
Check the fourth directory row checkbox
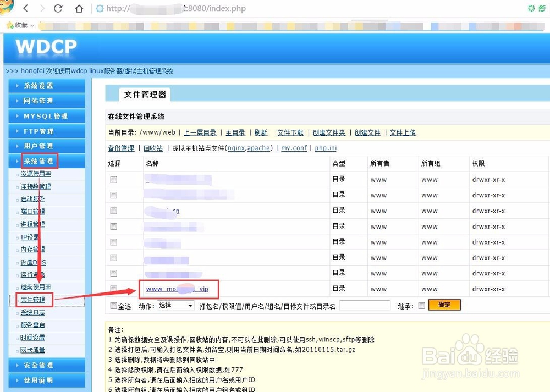pos(114,227)
